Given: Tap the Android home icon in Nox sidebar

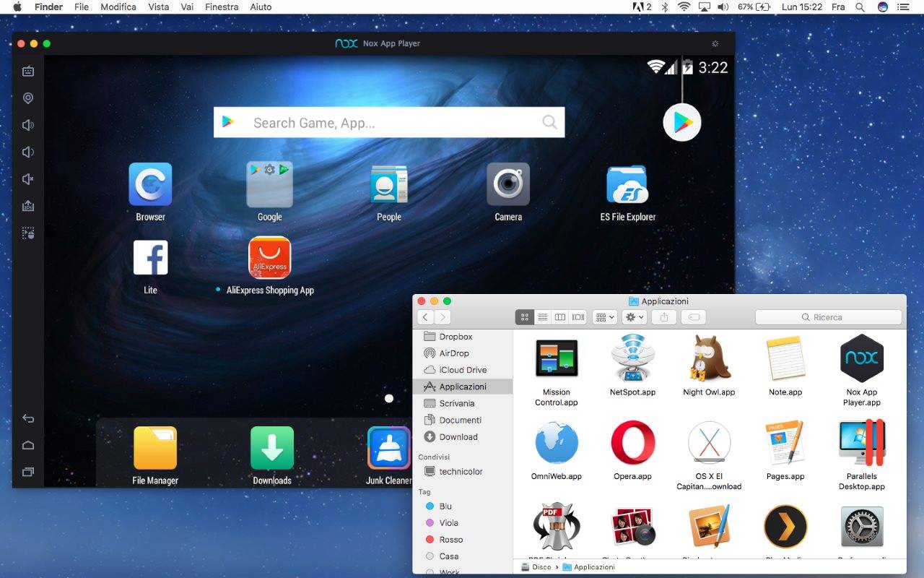Looking at the screenshot, I should point(28,445).
